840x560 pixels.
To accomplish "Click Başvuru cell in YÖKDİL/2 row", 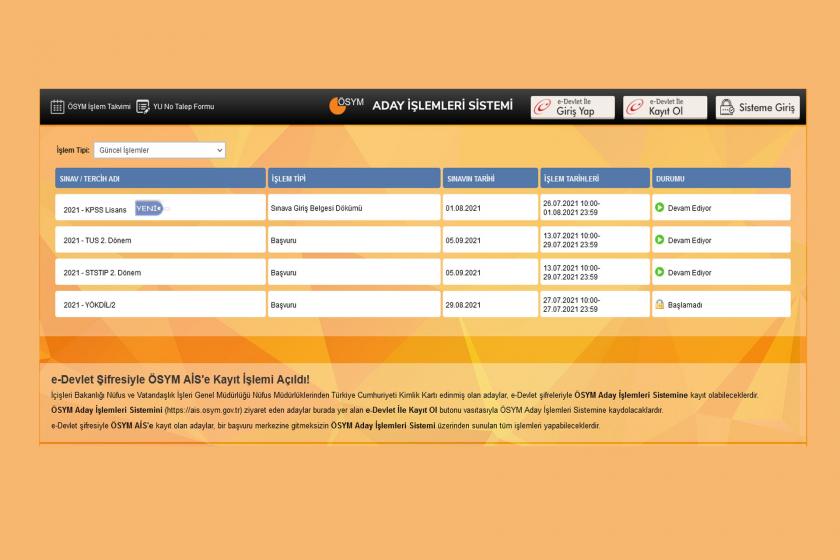I will 354,304.
